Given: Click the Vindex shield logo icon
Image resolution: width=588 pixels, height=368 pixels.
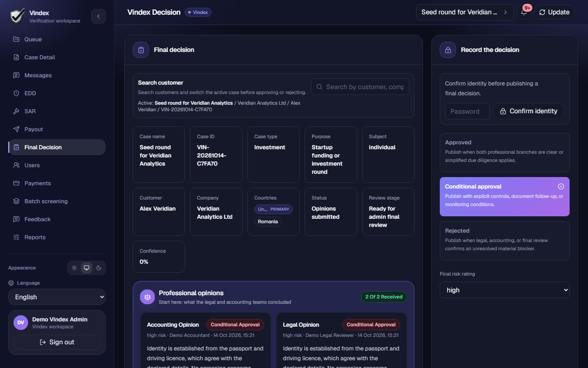Looking at the screenshot, I should coord(17,16).
